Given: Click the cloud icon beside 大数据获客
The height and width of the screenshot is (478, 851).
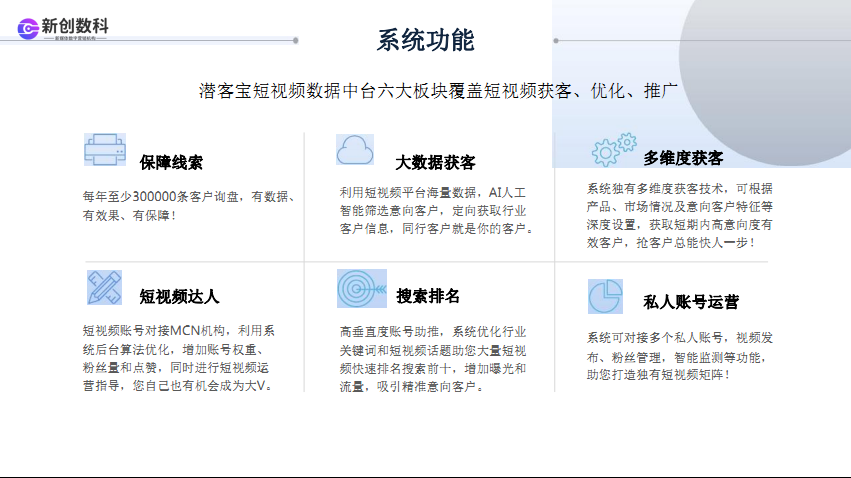Looking at the screenshot, I should 355,150.
